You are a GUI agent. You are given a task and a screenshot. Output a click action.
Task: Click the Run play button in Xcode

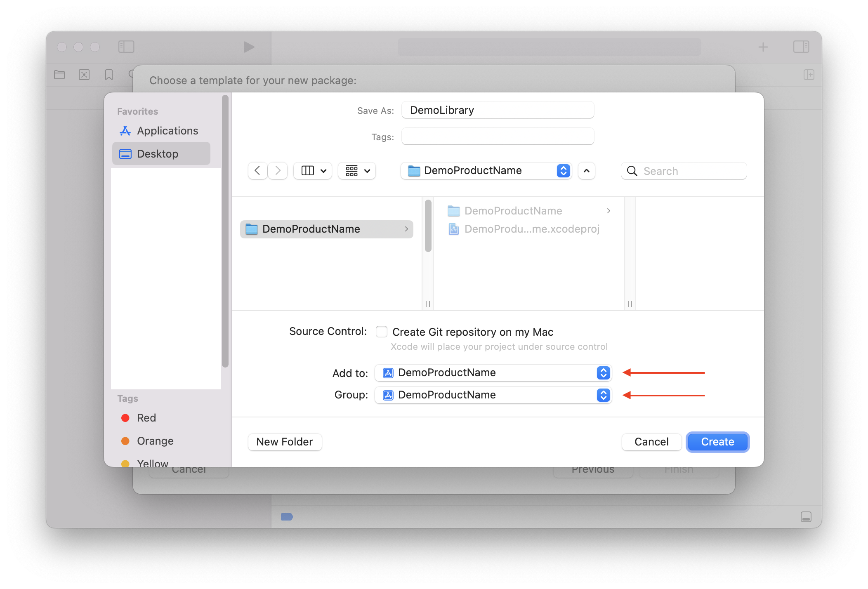click(249, 47)
